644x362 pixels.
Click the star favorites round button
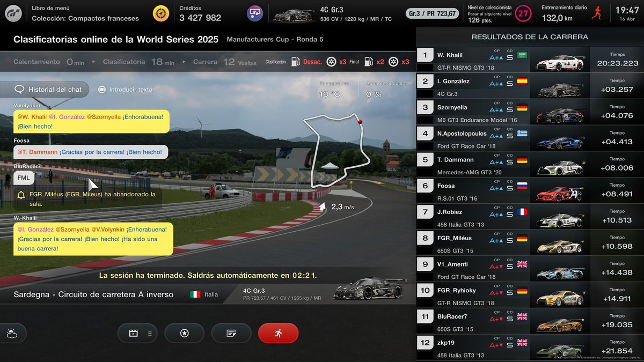pyautogui.click(x=184, y=333)
